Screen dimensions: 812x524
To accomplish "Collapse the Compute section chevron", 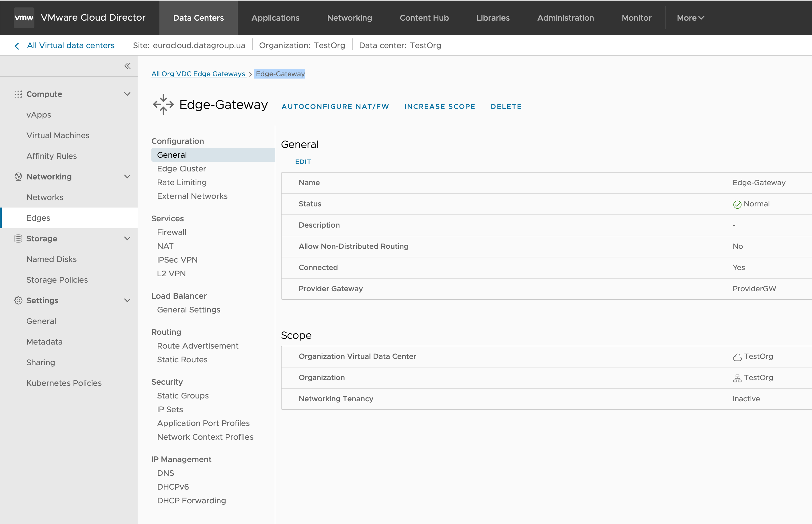I will [x=127, y=94].
